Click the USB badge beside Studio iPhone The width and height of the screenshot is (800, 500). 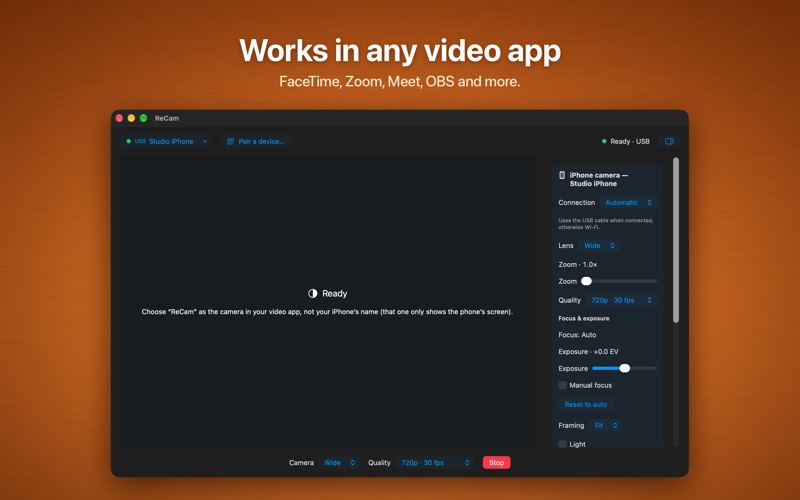140,141
